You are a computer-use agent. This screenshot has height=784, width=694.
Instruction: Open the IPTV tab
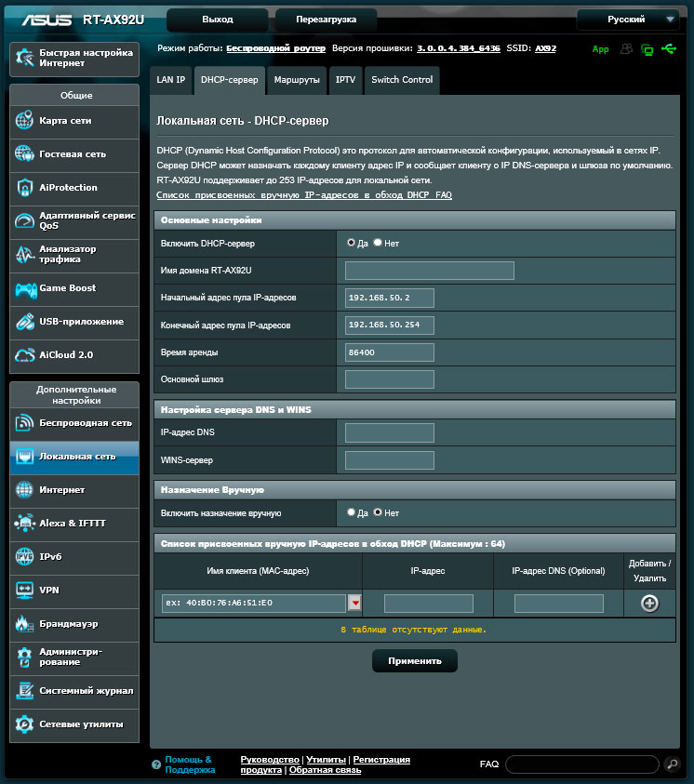345,80
